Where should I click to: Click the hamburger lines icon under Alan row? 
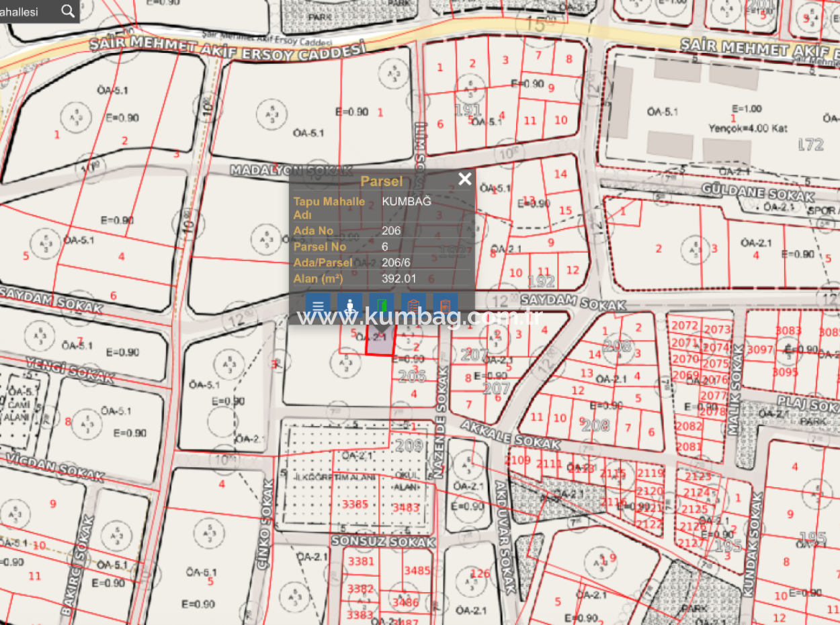point(317,305)
